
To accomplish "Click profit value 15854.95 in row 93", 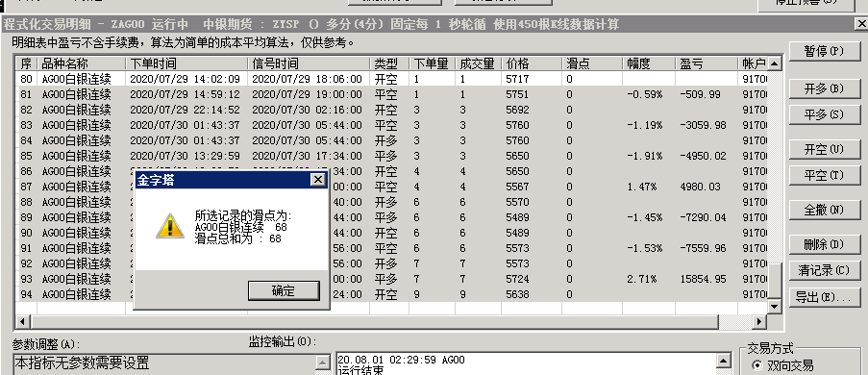I will (x=703, y=279).
